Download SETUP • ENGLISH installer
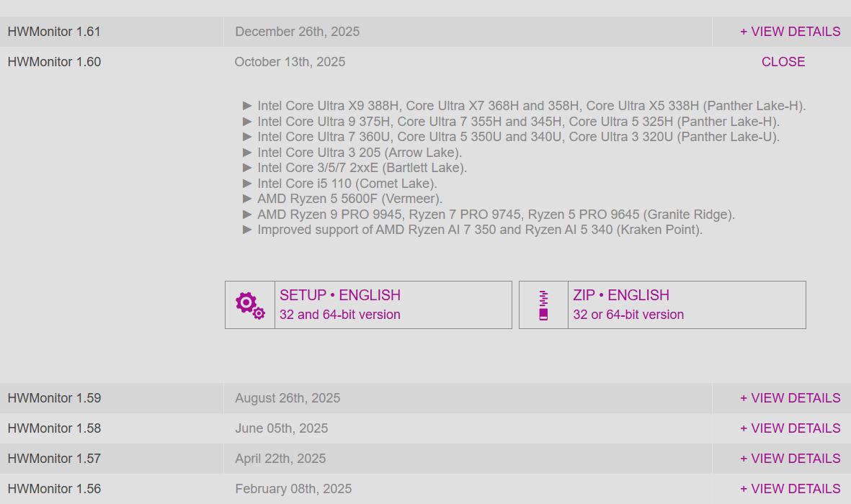The height and width of the screenshot is (504, 851). (x=340, y=295)
